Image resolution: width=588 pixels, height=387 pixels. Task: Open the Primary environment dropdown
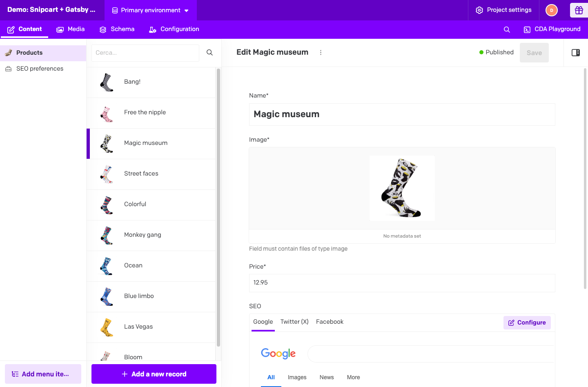150,10
